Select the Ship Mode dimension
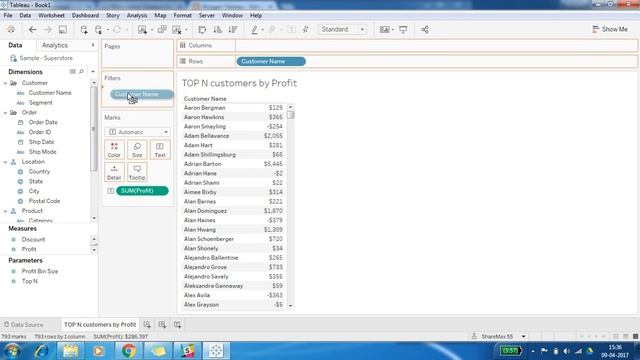The width and height of the screenshot is (640, 360). pos(42,152)
